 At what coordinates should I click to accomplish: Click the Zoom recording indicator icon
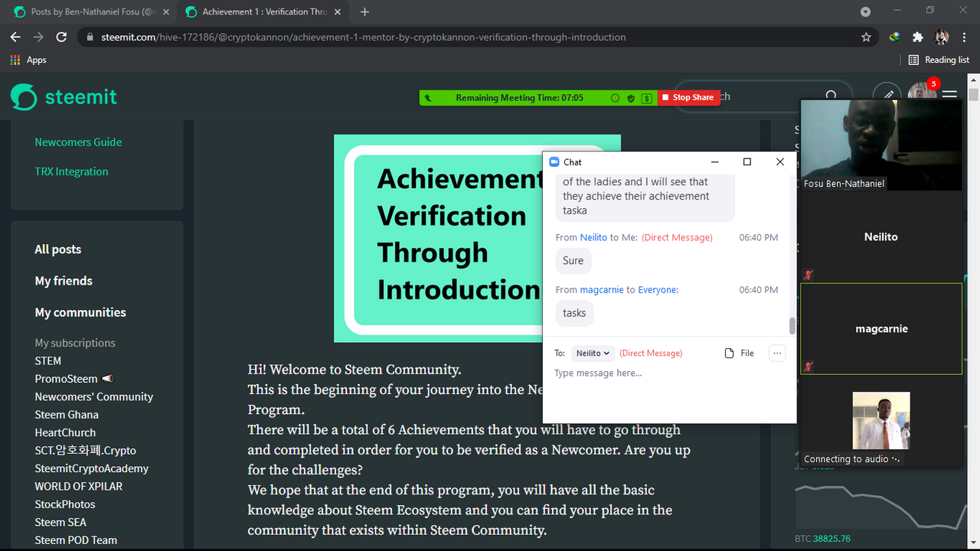click(x=615, y=98)
